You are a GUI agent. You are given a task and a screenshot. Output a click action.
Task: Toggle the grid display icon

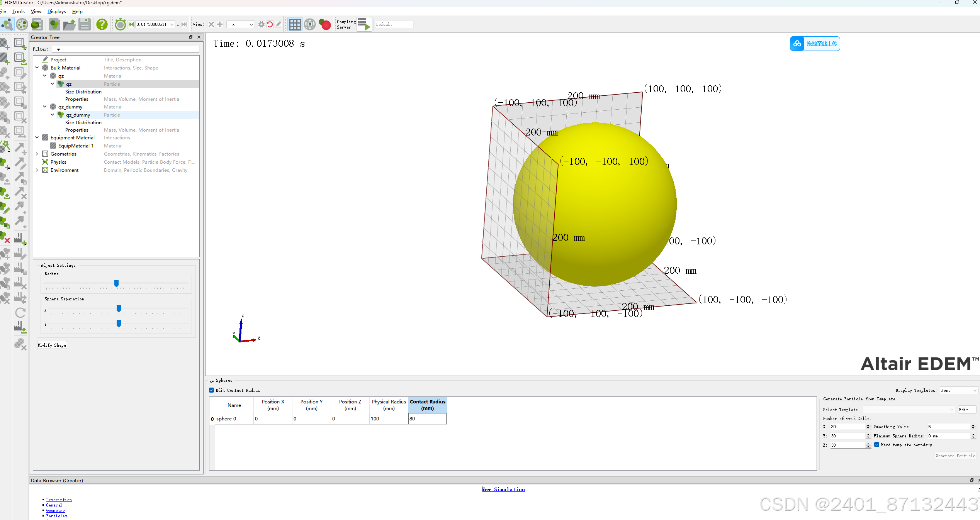295,24
